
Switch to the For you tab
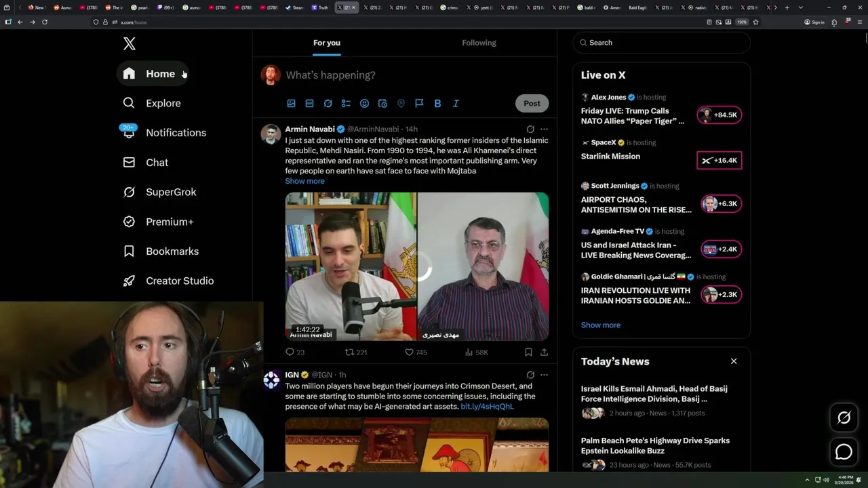tap(327, 43)
